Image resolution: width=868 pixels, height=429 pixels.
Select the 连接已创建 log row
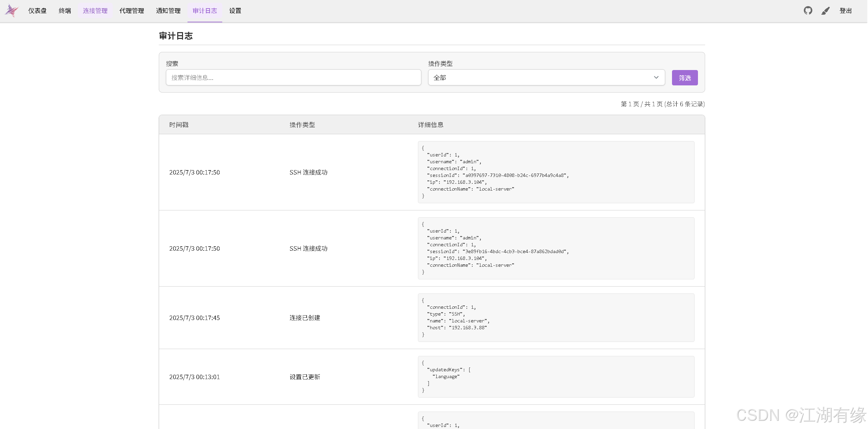click(x=305, y=318)
